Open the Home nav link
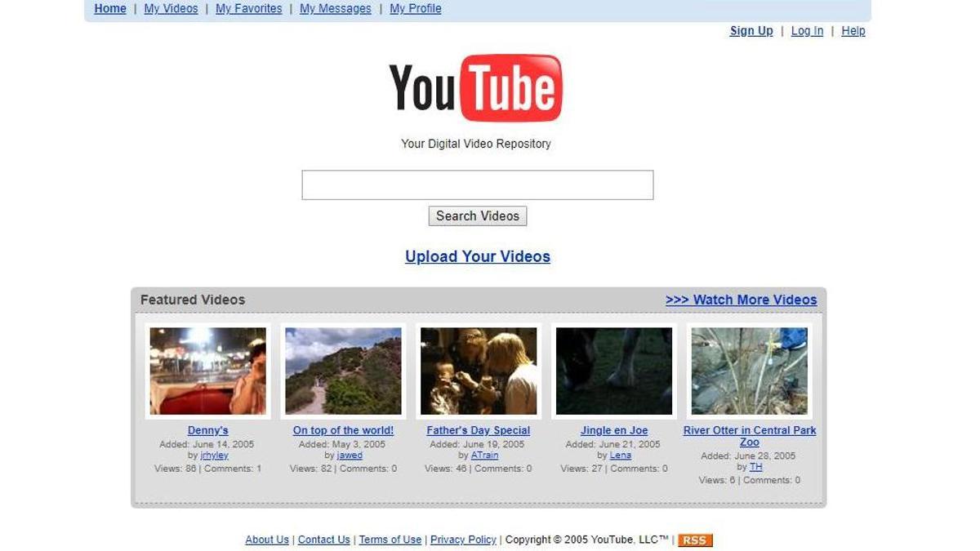Image resolution: width=980 pixels, height=551 pixels. [x=110, y=9]
